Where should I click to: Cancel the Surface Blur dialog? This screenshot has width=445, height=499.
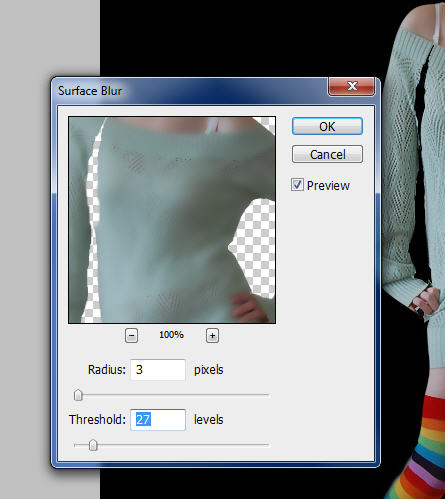[327, 154]
